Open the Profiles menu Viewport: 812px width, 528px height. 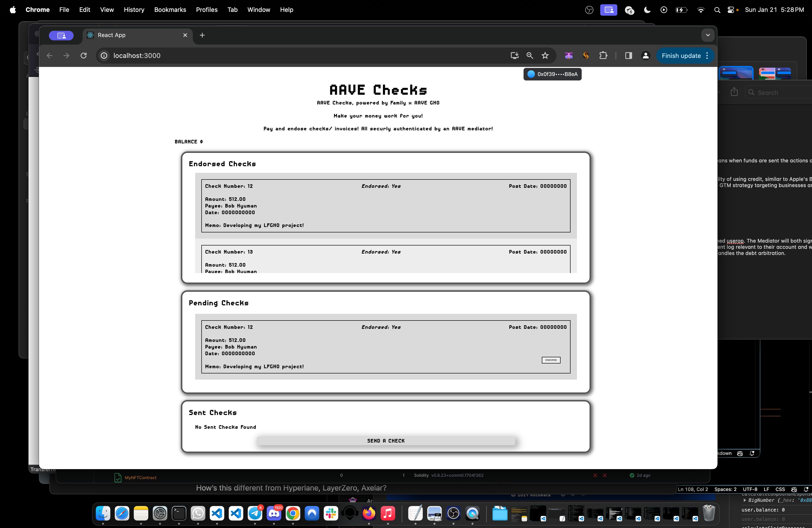tap(207, 10)
